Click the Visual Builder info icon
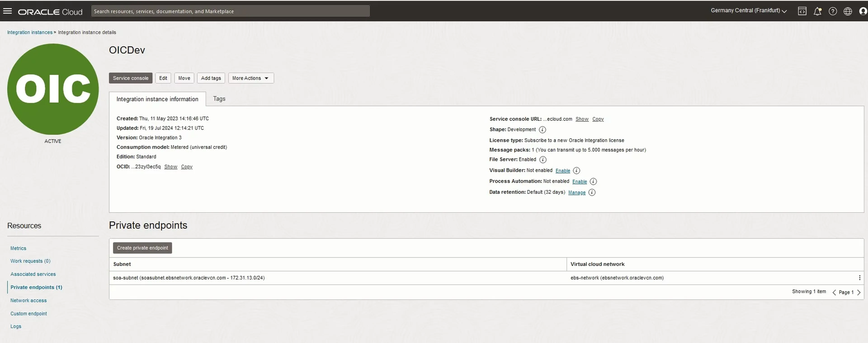 click(577, 171)
